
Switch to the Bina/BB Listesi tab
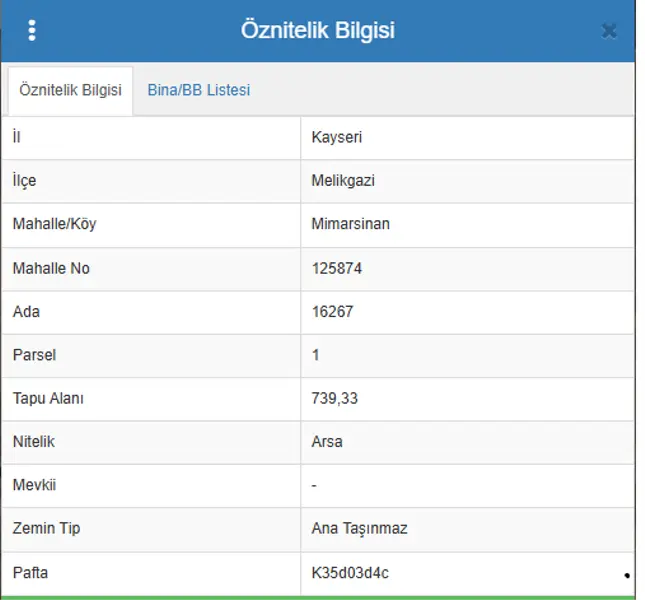[x=199, y=90]
